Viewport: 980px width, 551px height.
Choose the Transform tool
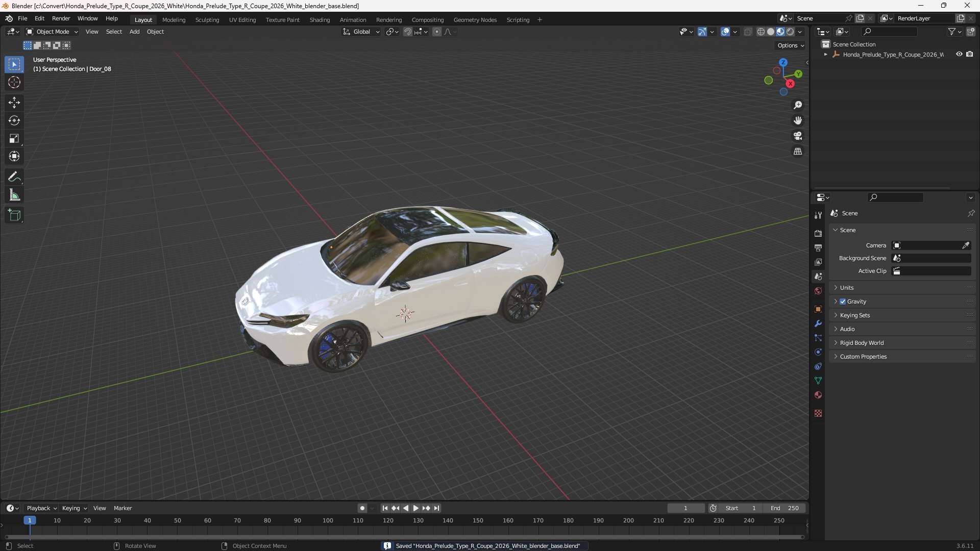14,156
